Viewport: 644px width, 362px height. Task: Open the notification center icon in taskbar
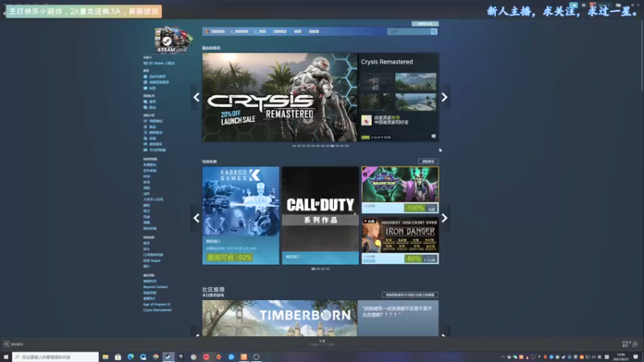point(636,357)
